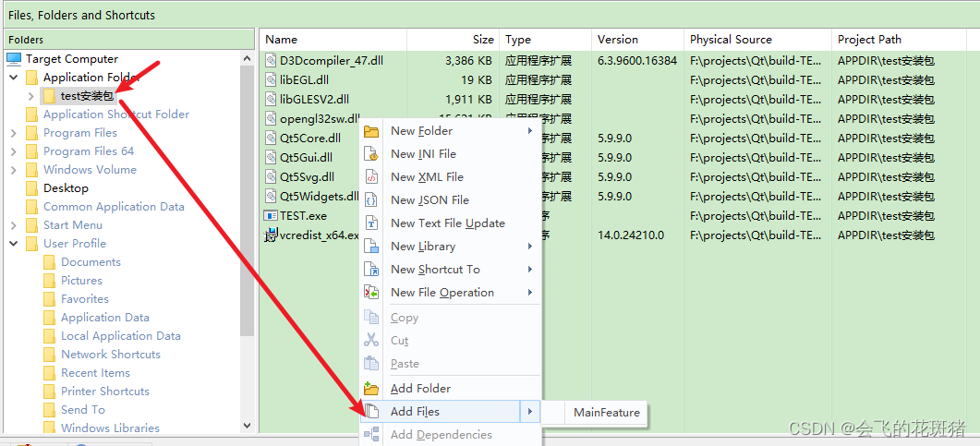This screenshot has width=980, height=446.
Task: Click the Documents folder icon in tree
Action: tap(49, 262)
